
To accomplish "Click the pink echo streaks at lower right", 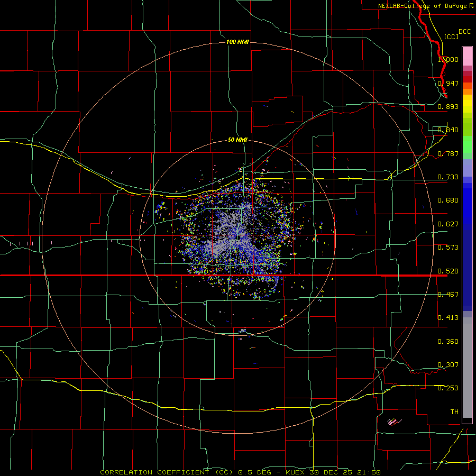I will coord(393,422).
